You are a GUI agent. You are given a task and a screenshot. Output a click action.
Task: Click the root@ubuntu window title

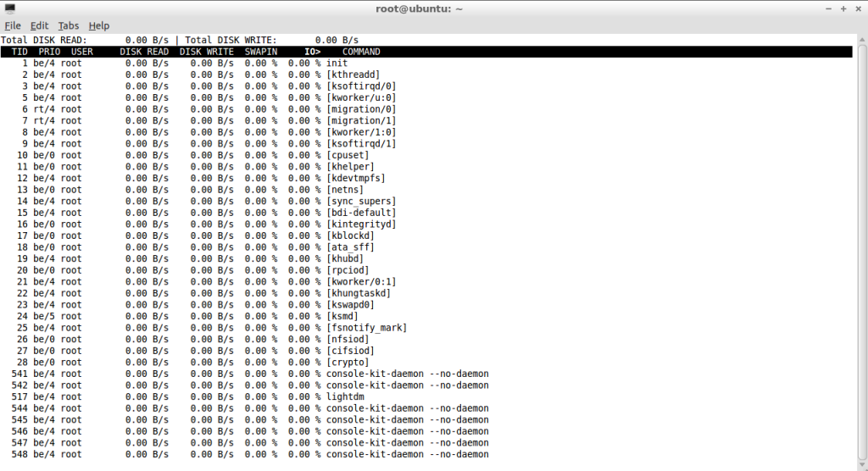(x=419, y=8)
